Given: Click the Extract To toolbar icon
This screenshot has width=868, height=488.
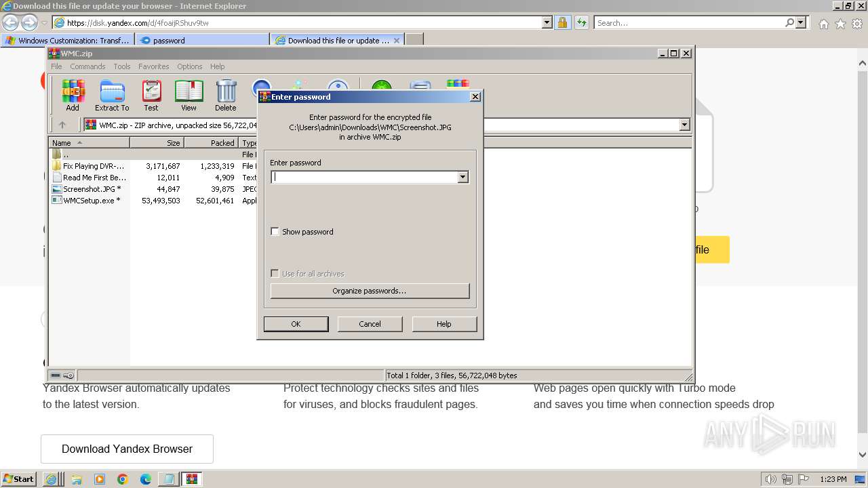Looking at the screenshot, I should pyautogui.click(x=112, y=96).
